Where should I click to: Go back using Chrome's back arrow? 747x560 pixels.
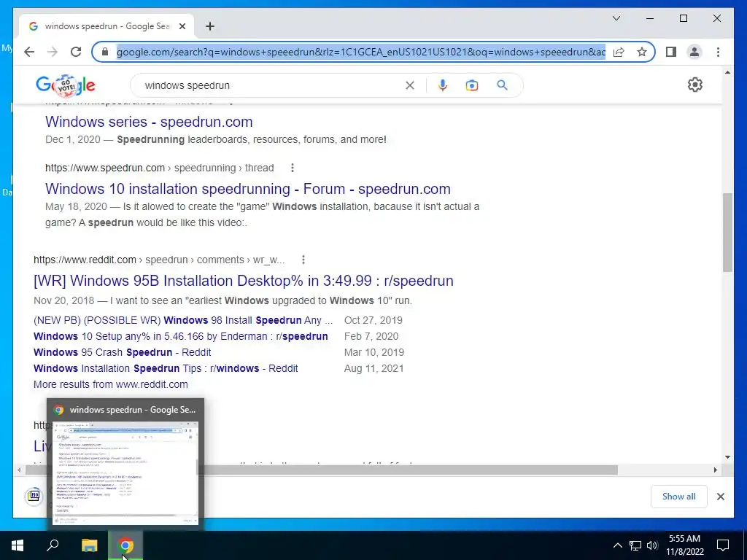29,52
